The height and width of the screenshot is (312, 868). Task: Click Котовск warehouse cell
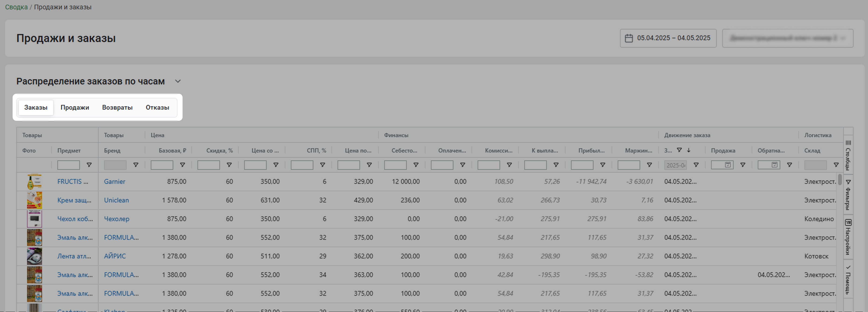816,256
